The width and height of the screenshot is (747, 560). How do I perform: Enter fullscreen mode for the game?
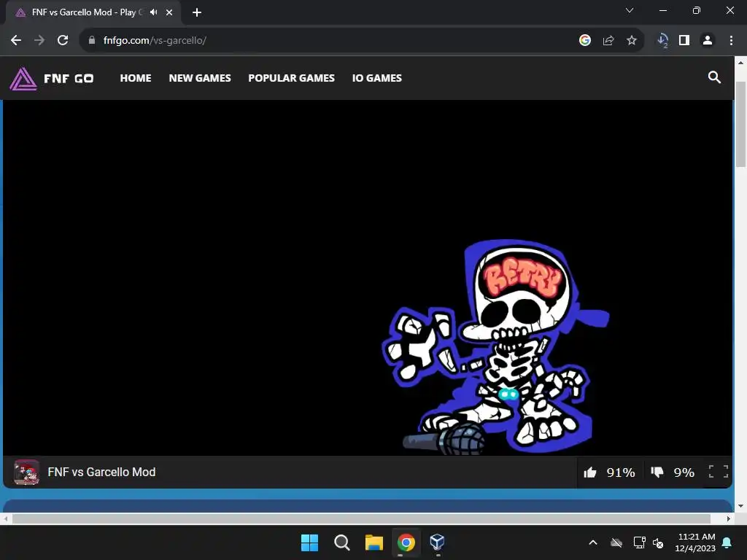[x=718, y=472]
